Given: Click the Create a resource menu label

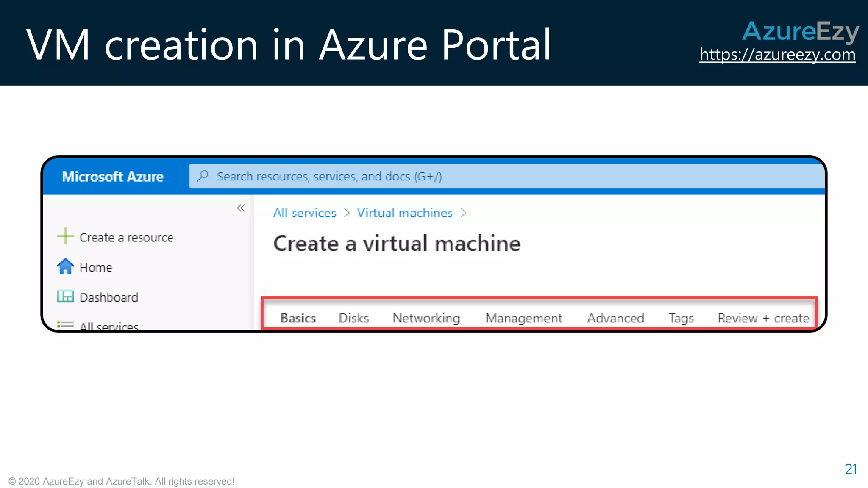Looking at the screenshot, I should click(x=126, y=237).
